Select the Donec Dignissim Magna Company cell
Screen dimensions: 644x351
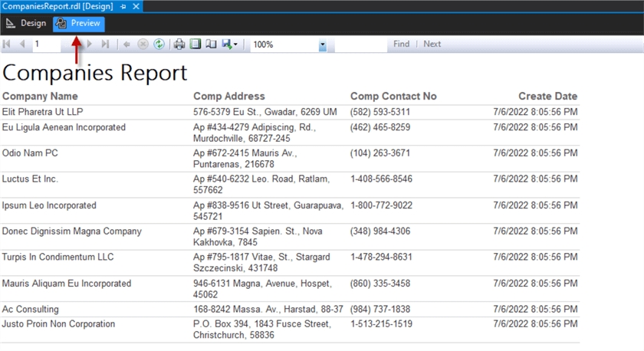(72, 231)
